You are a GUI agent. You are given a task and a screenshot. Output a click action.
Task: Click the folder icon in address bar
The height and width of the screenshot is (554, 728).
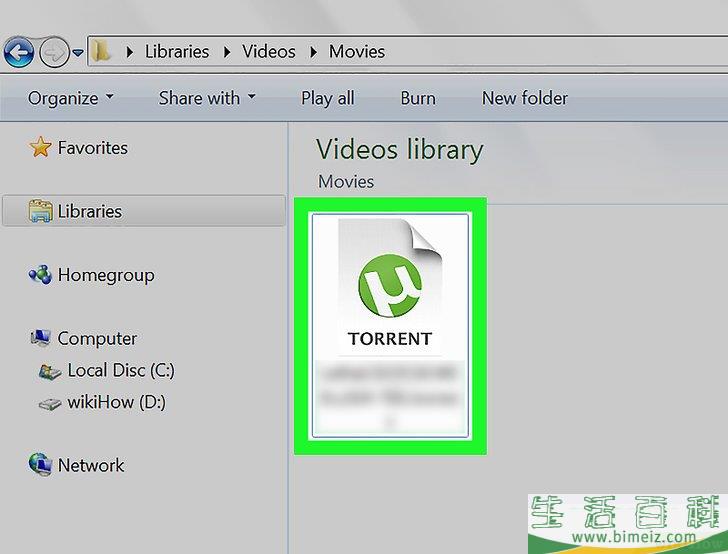click(101, 51)
